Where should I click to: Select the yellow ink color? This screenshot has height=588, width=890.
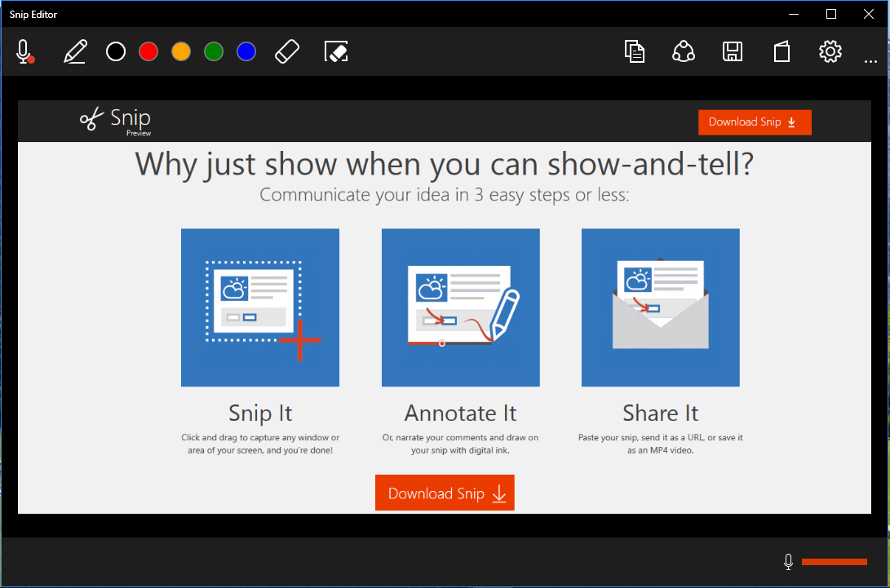180,51
